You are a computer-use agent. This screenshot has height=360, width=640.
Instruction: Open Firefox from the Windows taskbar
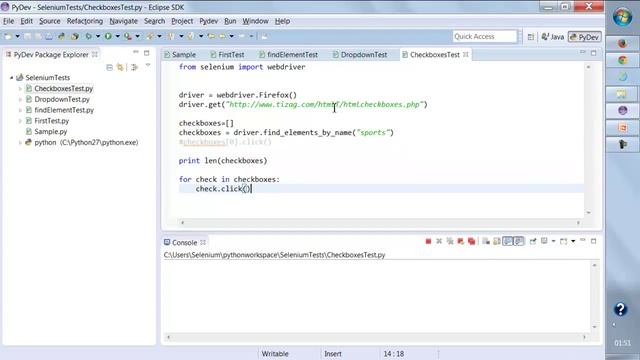coord(622,44)
